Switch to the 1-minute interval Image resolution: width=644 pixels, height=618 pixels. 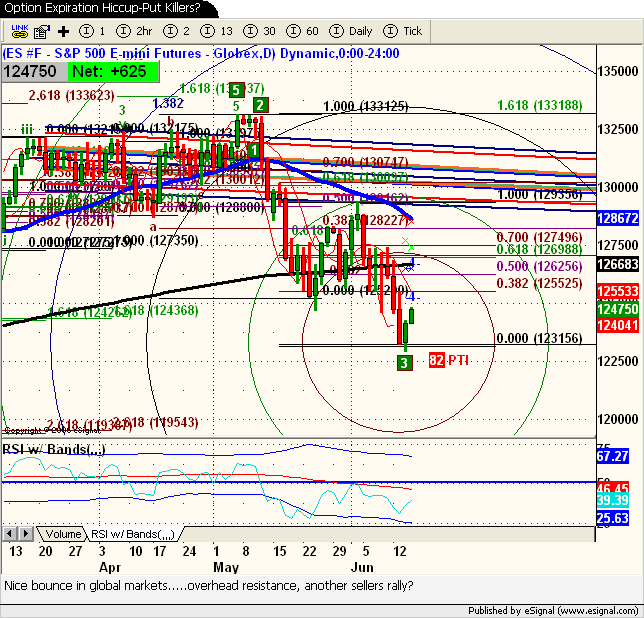[91, 31]
